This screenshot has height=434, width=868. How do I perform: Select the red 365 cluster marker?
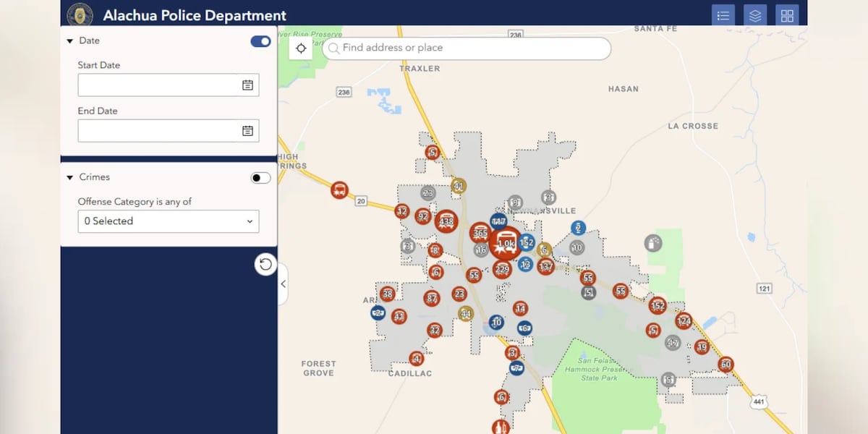click(480, 233)
